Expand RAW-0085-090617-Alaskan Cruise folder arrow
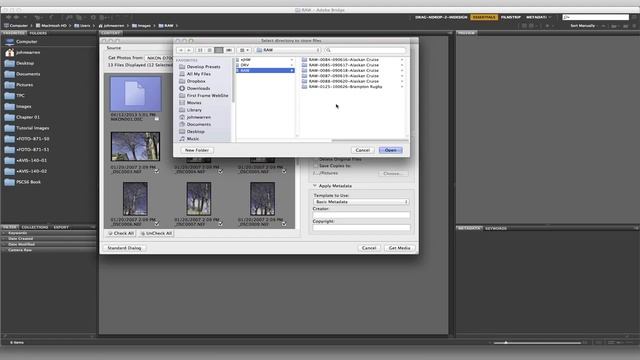Screen dimensions: 640x360 402,65
